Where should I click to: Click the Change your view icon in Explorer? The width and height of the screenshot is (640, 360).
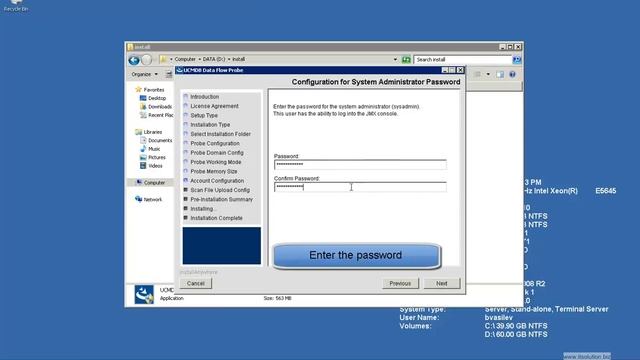click(478, 74)
